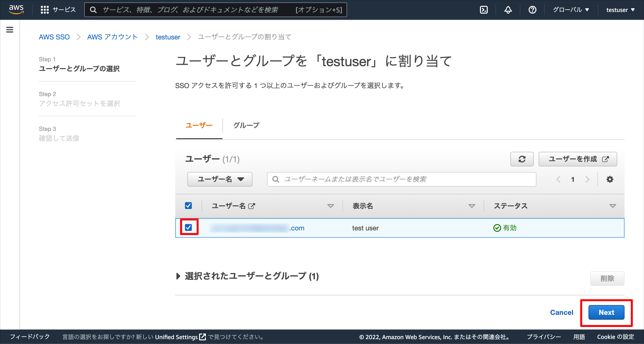Uncheck the test user row checkbox

pyautogui.click(x=188, y=227)
